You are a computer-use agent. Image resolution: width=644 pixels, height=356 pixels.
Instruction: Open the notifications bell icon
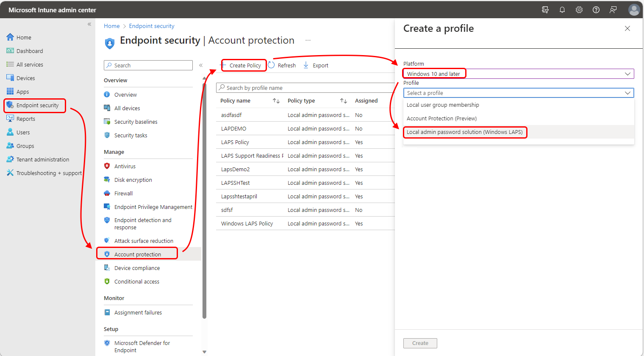(x=562, y=10)
